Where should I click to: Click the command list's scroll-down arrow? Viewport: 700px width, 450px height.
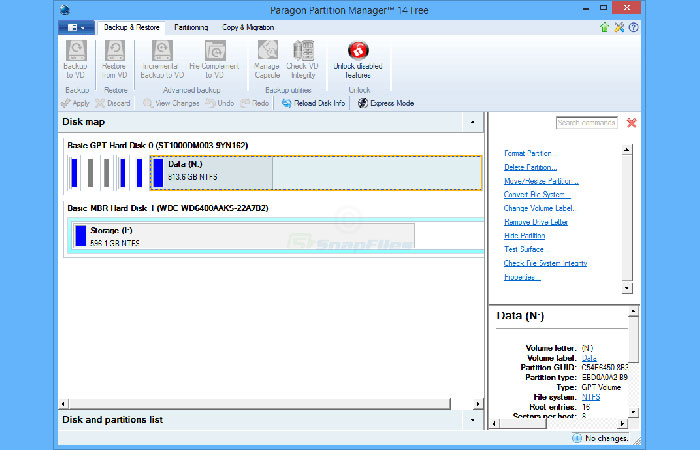click(x=627, y=288)
